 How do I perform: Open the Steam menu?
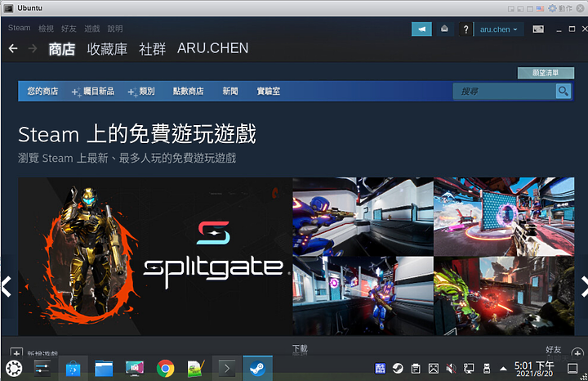(19, 28)
